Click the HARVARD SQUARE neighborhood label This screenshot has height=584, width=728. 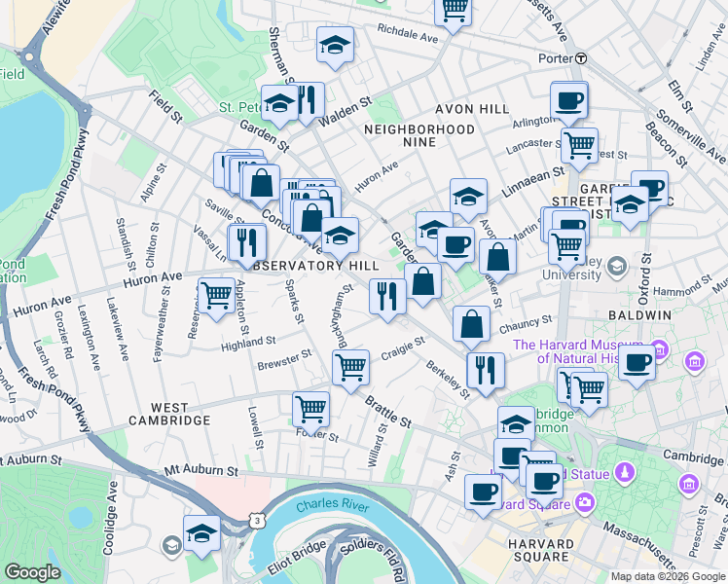(x=540, y=551)
